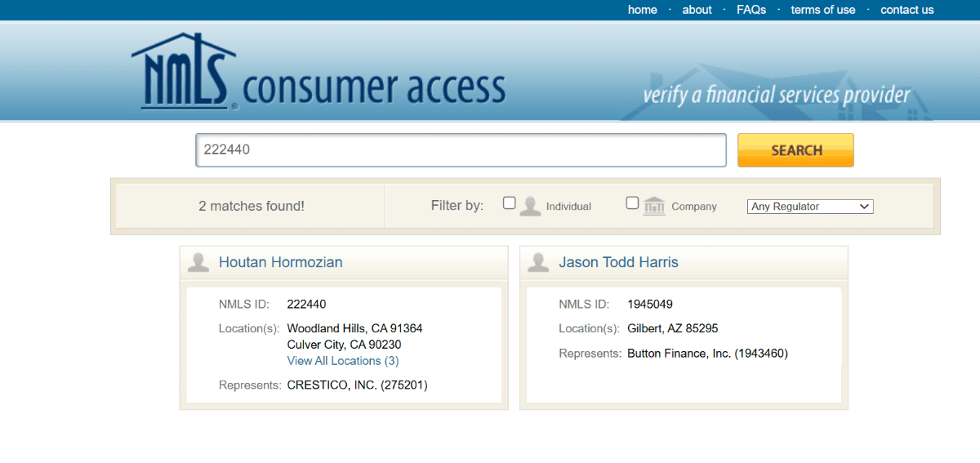Click the NMLS Consumer Access logo

click(318, 75)
